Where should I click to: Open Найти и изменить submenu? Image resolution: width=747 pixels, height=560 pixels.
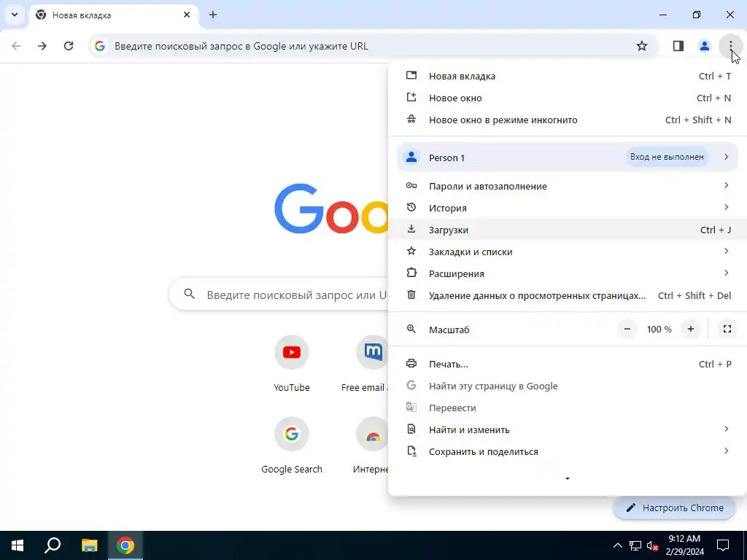tap(568, 430)
